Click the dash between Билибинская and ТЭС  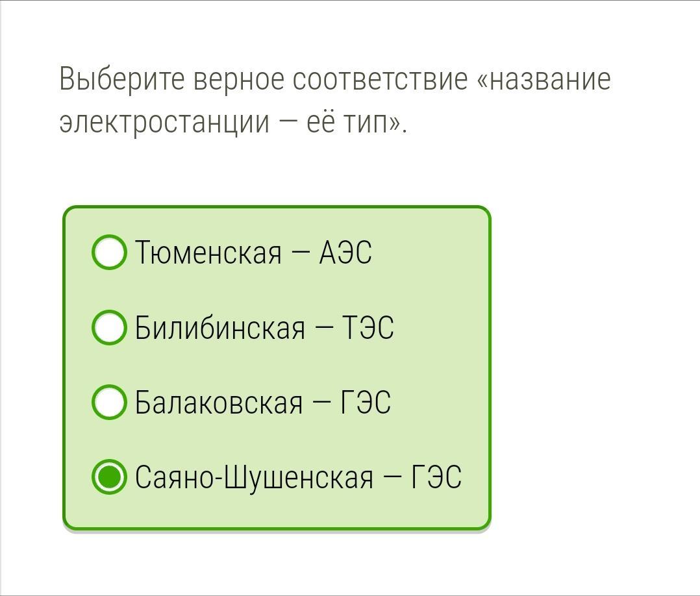click(323, 329)
